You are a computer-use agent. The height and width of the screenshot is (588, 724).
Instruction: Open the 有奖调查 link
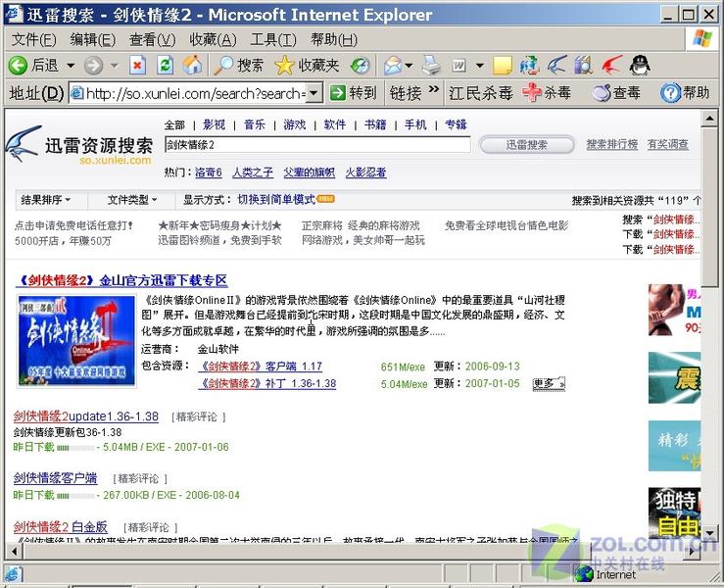coord(668,144)
